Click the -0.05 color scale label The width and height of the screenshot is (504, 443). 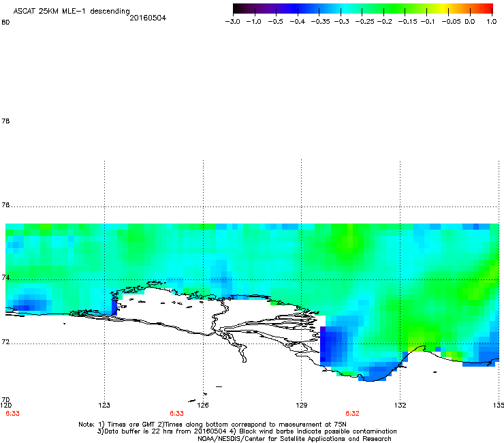pyautogui.click(x=452, y=22)
